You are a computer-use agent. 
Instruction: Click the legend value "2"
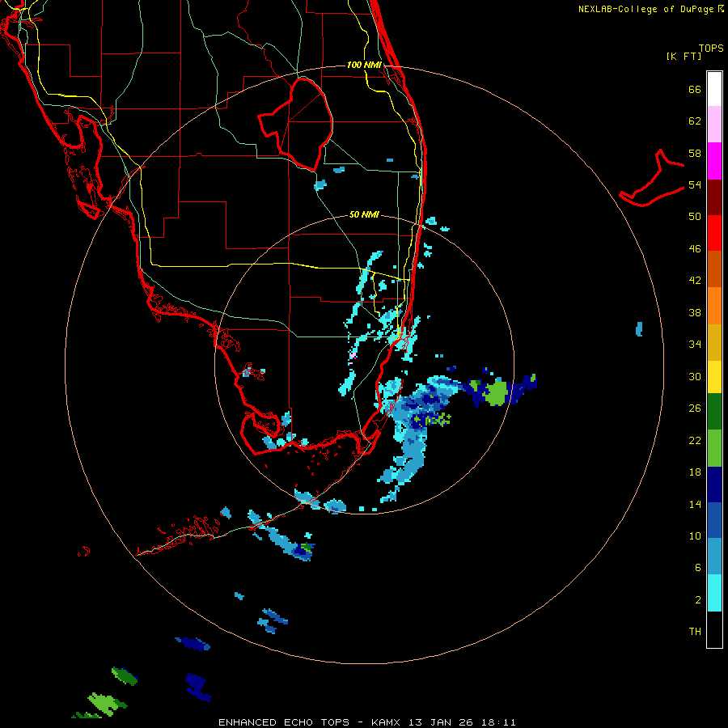coord(698,600)
